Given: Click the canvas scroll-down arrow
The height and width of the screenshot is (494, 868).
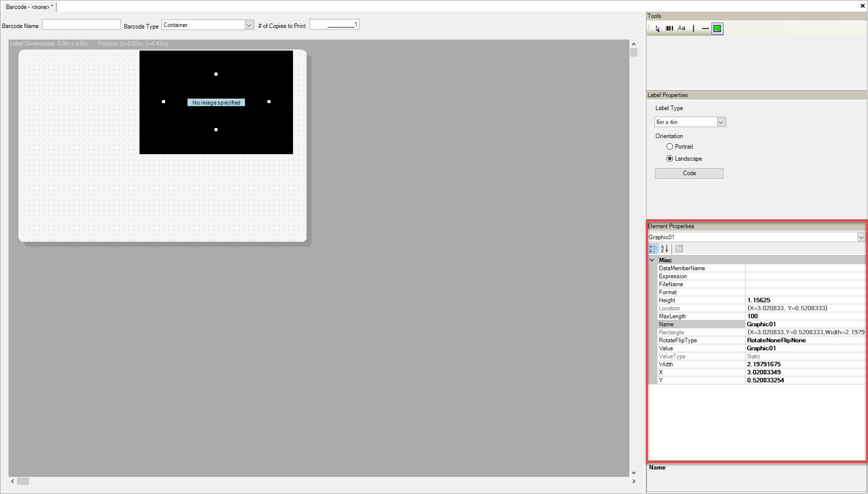Looking at the screenshot, I should tap(633, 472).
